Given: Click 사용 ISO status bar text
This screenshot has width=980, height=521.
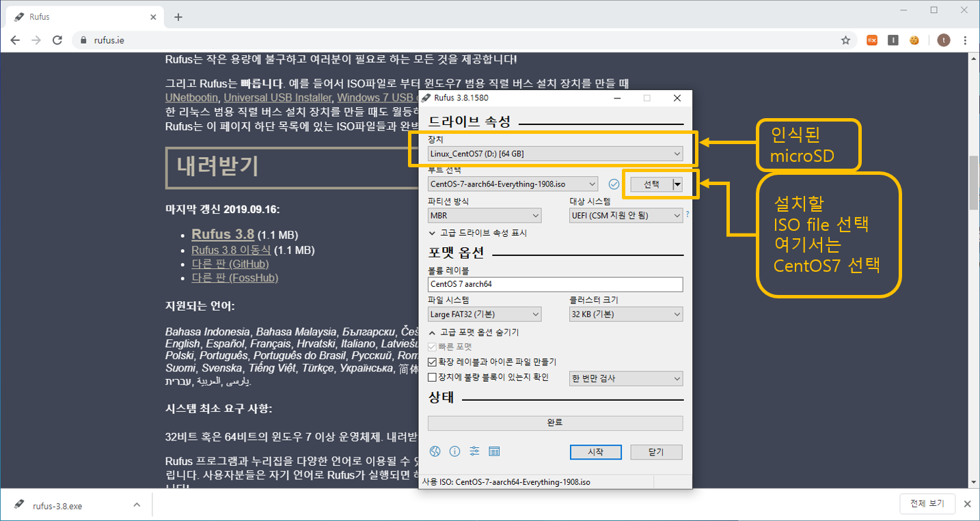Looking at the screenshot, I should pyautogui.click(x=506, y=481).
